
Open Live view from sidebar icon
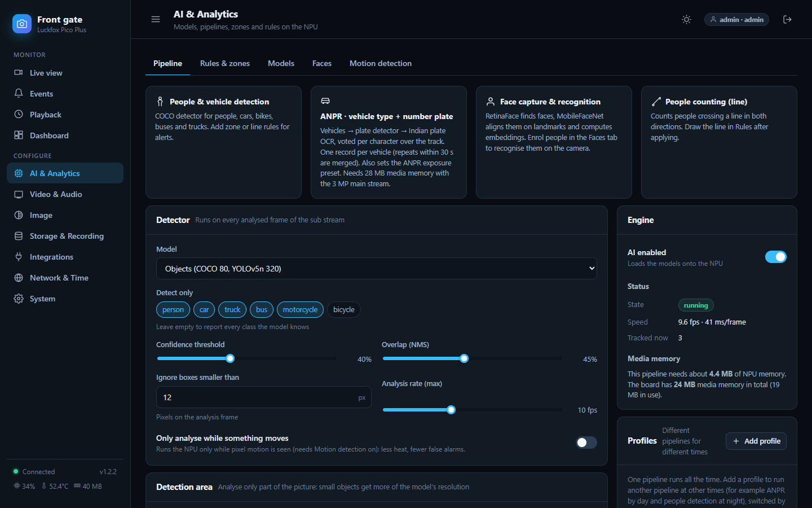(19, 73)
